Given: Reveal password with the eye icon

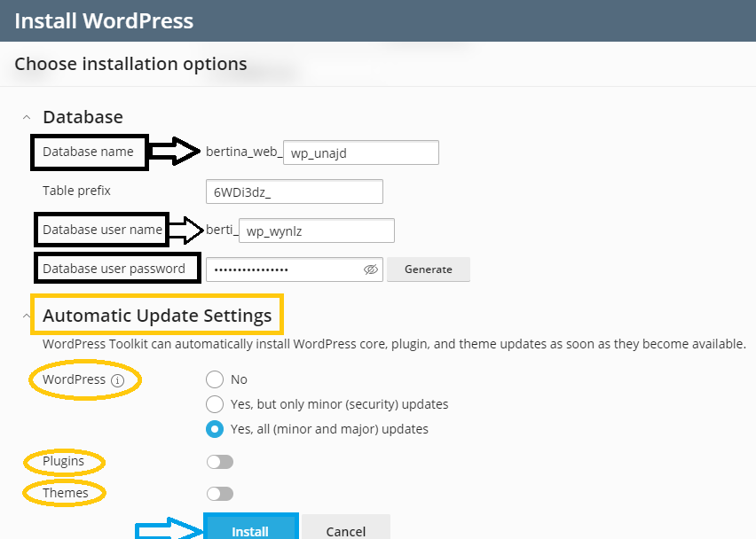Looking at the screenshot, I should pos(370,269).
